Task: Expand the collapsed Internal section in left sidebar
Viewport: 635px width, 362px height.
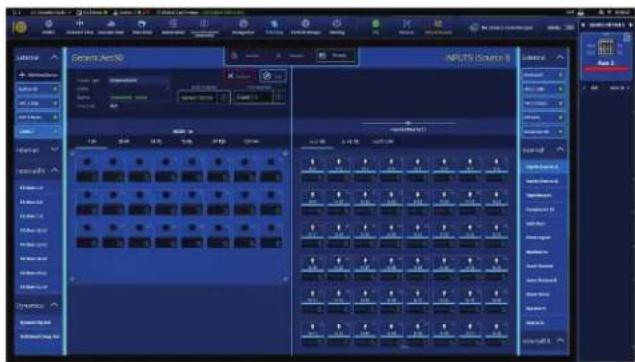Action: point(54,149)
